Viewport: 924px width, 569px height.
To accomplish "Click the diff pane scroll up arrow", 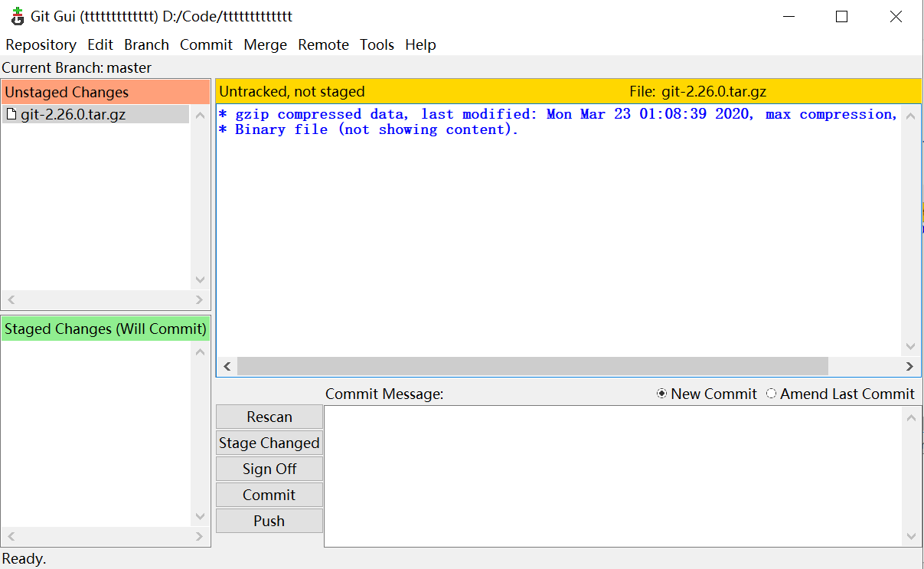I will 910,116.
